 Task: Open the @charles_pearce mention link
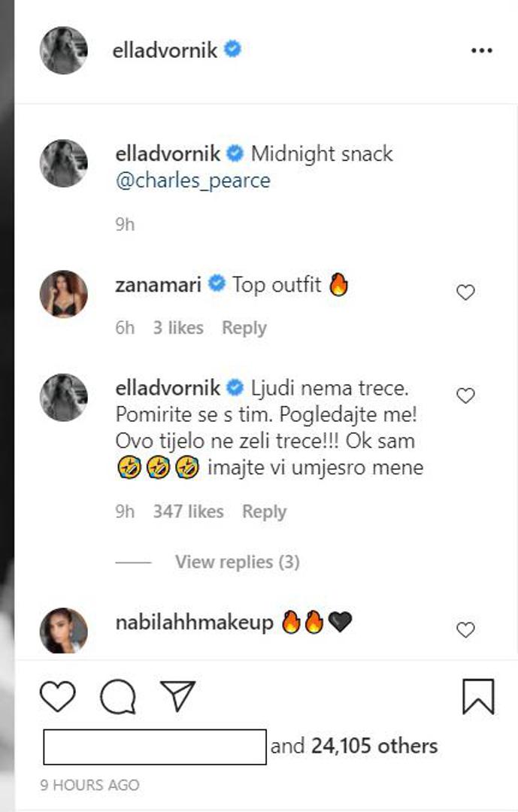(x=192, y=181)
